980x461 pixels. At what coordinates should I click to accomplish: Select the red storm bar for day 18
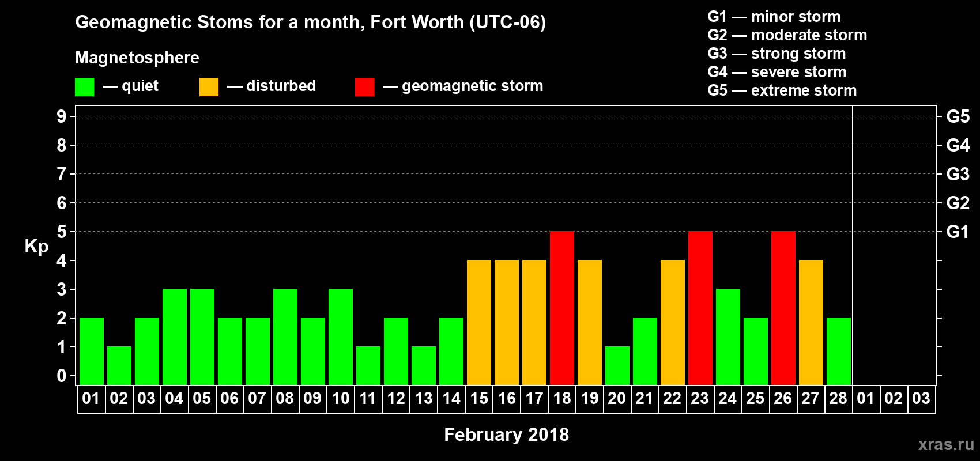coord(562,308)
